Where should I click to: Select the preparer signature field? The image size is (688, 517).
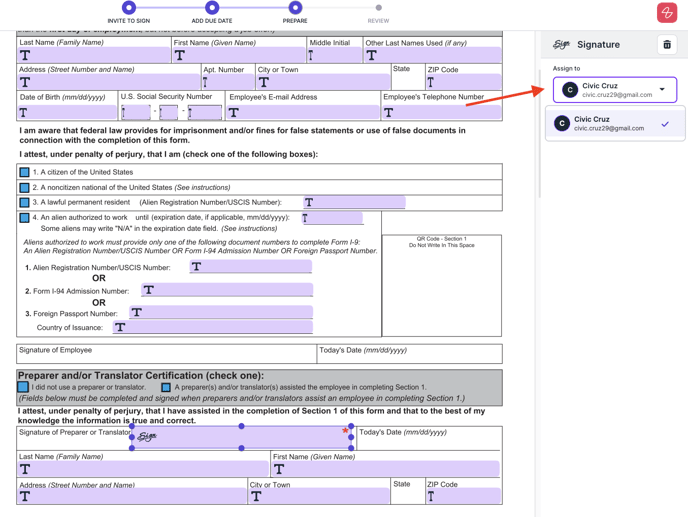tap(241, 437)
